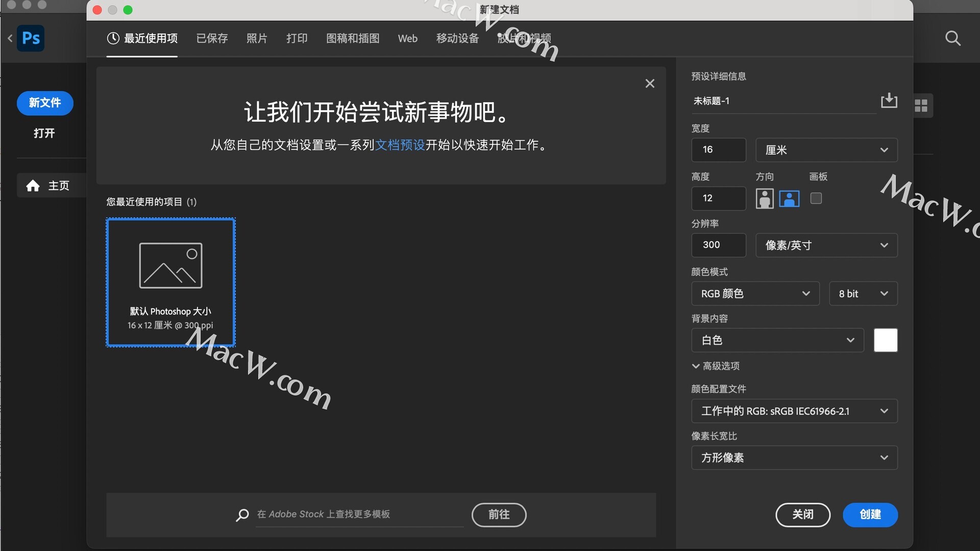
Task: Switch to the 已保存 tab
Action: [x=212, y=38]
